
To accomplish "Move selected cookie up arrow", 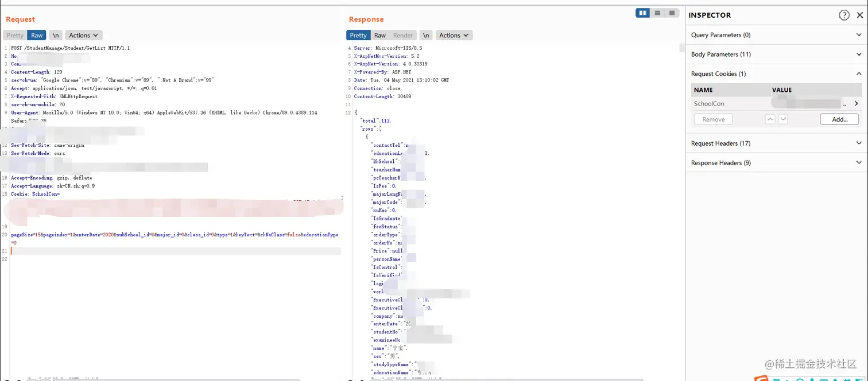I will click(770, 119).
